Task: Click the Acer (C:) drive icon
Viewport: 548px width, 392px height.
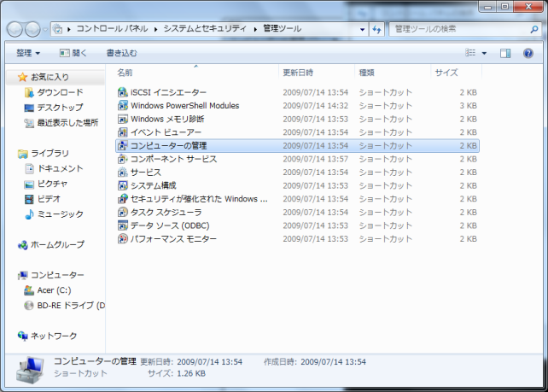Action: pos(29,290)
